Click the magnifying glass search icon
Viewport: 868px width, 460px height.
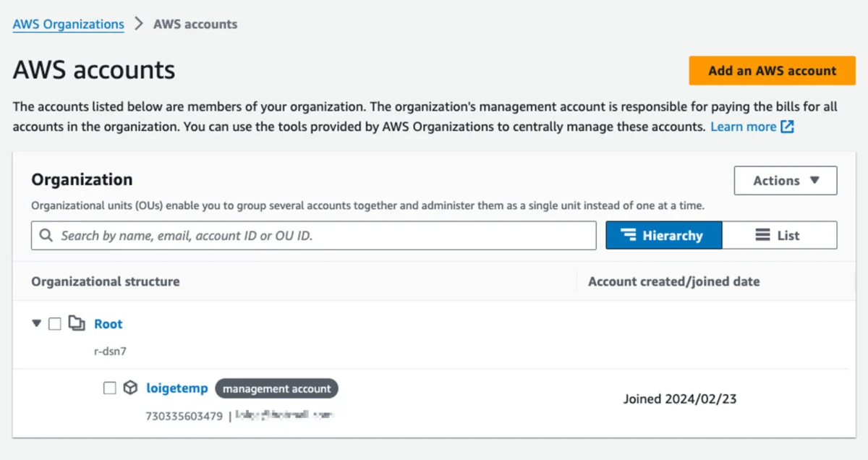[45, 235]
